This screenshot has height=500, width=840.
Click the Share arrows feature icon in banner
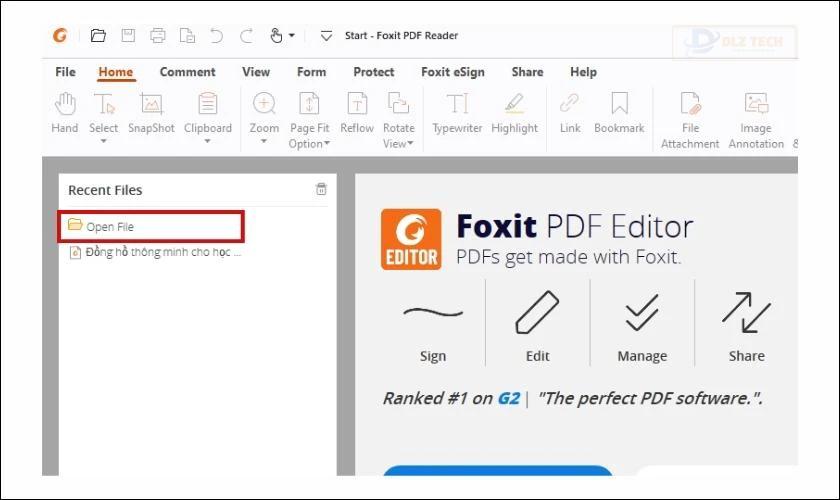(x=746, y=312)
